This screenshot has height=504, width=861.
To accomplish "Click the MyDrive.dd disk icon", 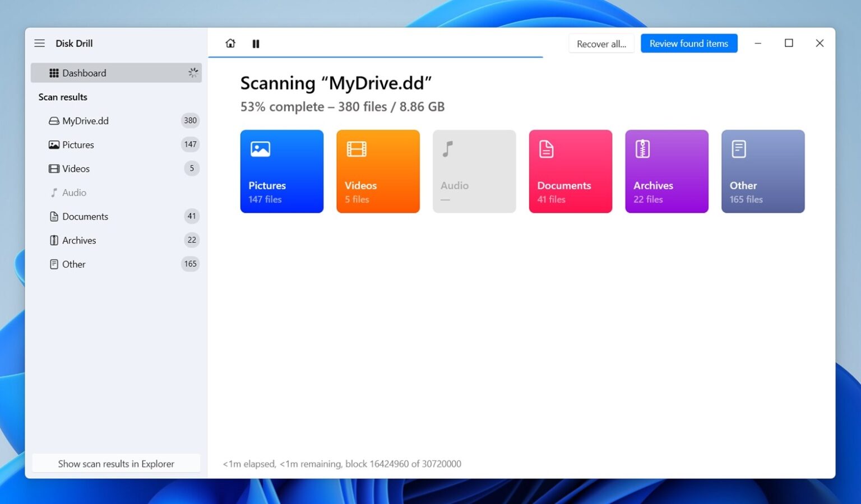I will pyautogui.click(x=53, y=120).
